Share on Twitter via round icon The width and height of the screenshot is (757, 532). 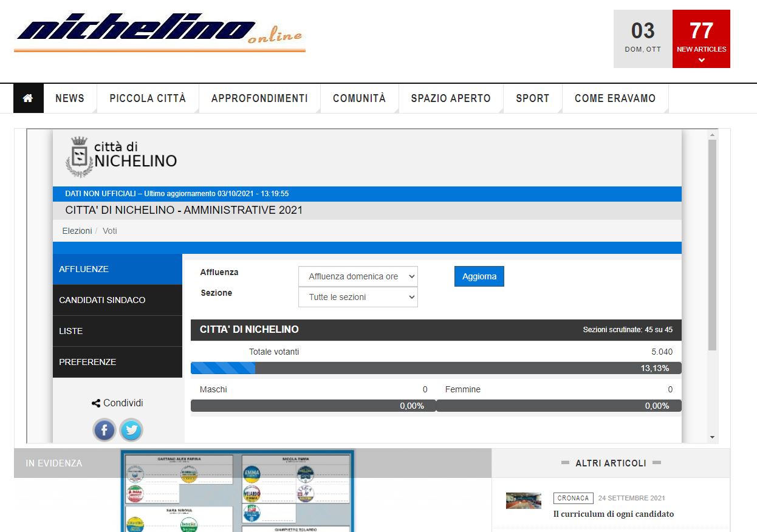point(131,431)
